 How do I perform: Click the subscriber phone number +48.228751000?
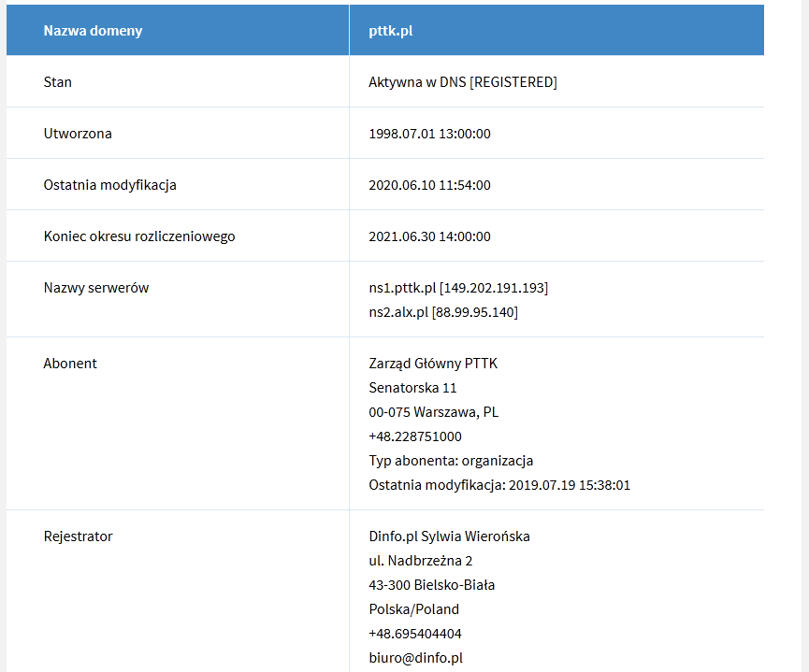point(415,436)
